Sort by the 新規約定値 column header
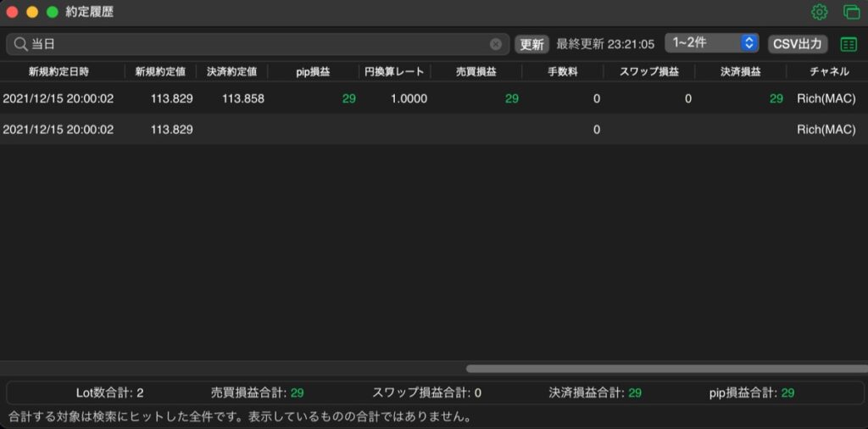 coord(160,71)
